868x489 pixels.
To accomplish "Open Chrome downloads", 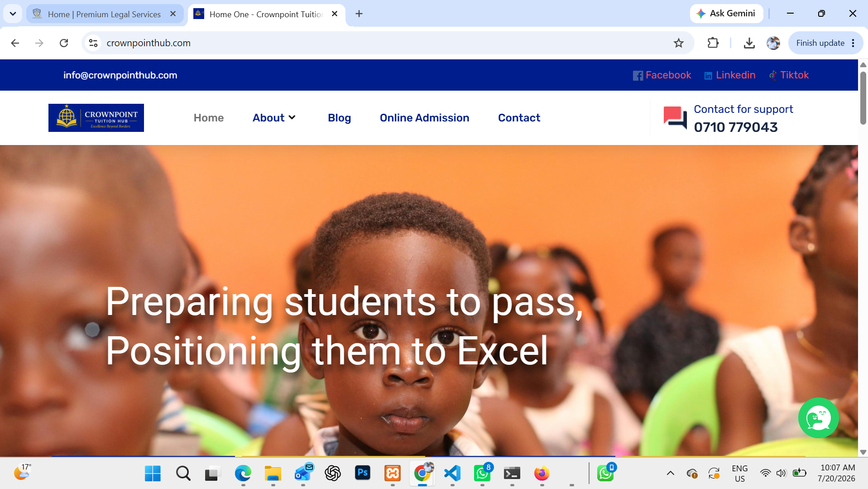I will pyautogui.click(x=749, y=43).
